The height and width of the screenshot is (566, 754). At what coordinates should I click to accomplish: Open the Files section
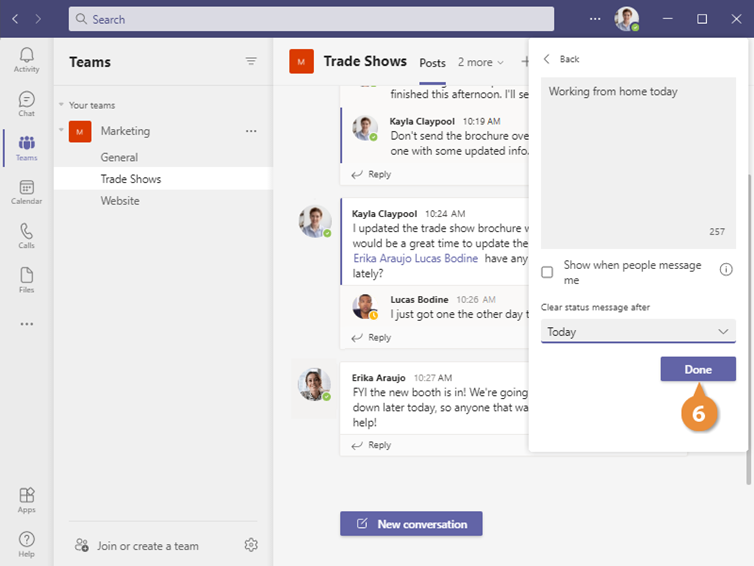(26, 280)
